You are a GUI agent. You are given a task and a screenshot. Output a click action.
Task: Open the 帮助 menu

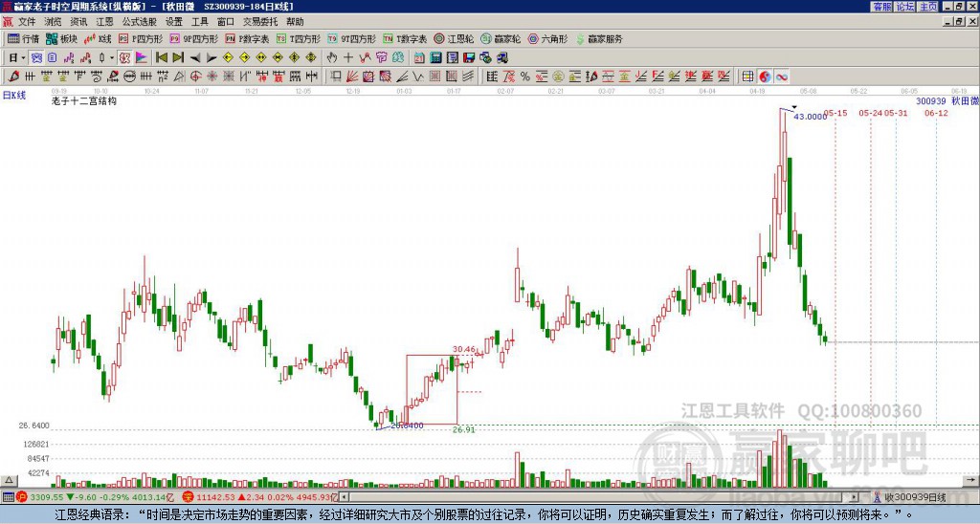(x=295, y=22)
